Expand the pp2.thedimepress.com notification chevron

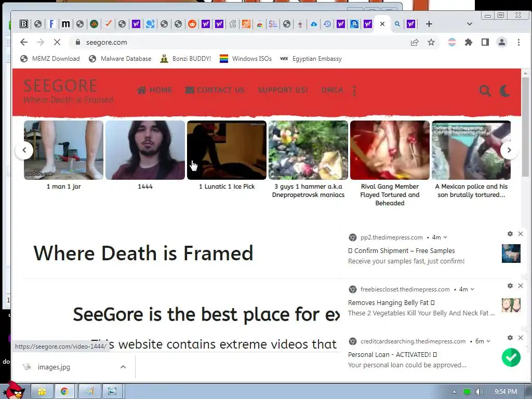pyautogui.click(x=445, y=237)
